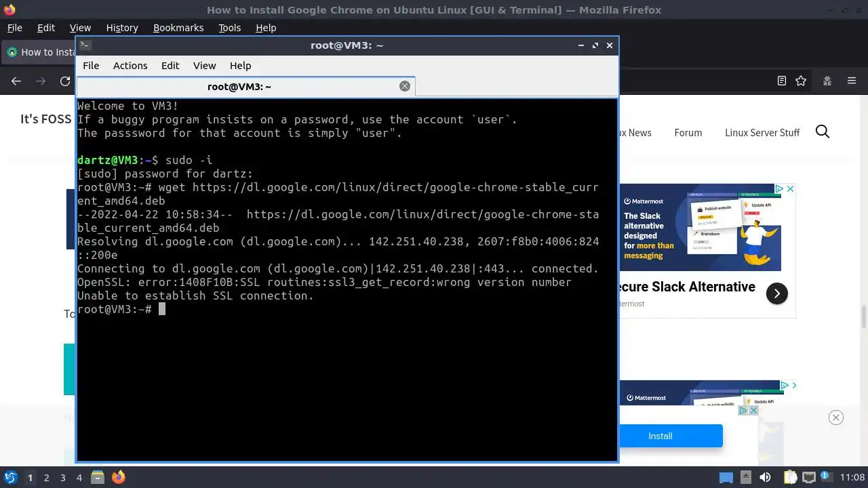Switch to workspace 3
Screen dimensions: 868x488
[x=62, y=478]
